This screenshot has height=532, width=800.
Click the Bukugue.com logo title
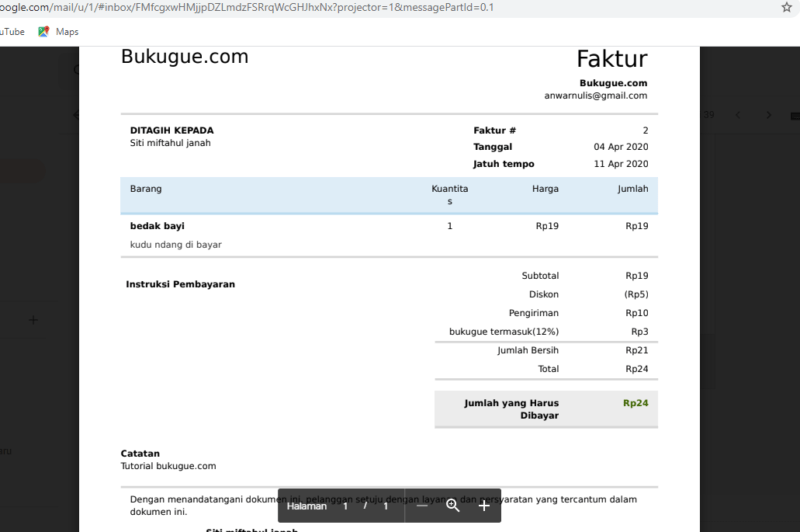(185, 57)
